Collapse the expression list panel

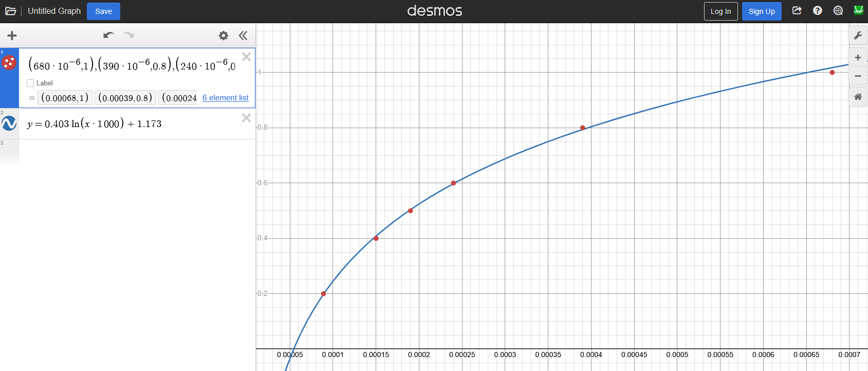coord(243,36)
